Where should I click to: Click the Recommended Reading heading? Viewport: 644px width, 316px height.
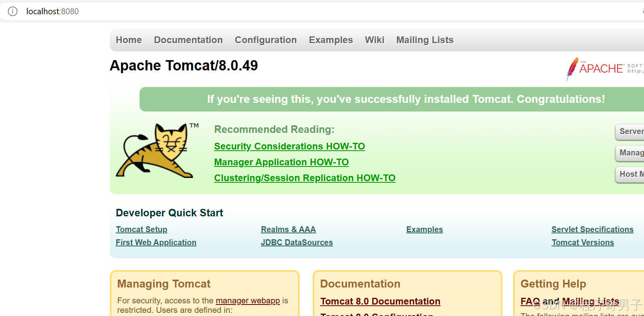pyautogui.click(x=274, y=129)
